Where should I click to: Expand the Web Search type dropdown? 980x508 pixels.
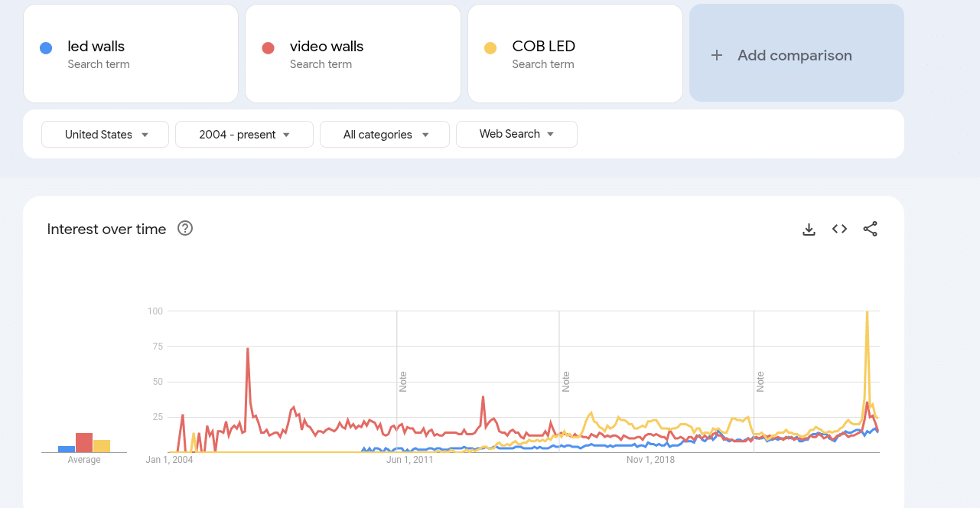click(516, 134)
